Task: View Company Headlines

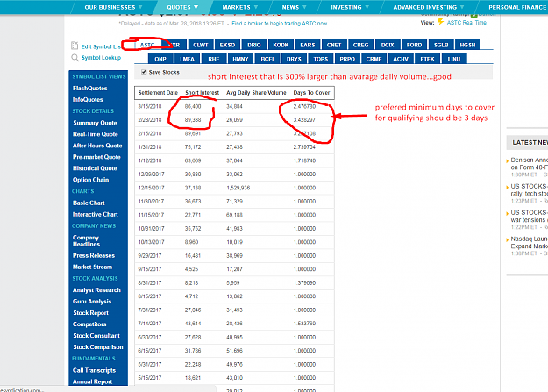Action: click(86, 240)
